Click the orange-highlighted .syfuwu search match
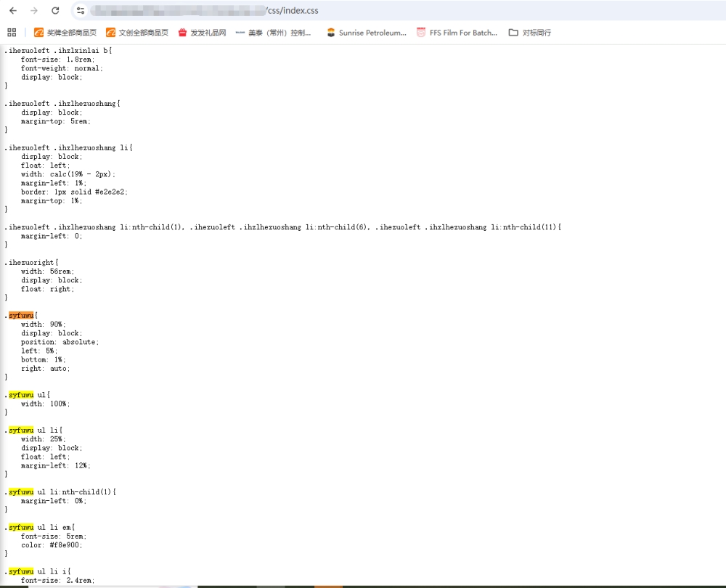Image resolution: width=726 pixels, height=588 pixels. (x=21, y=315)
